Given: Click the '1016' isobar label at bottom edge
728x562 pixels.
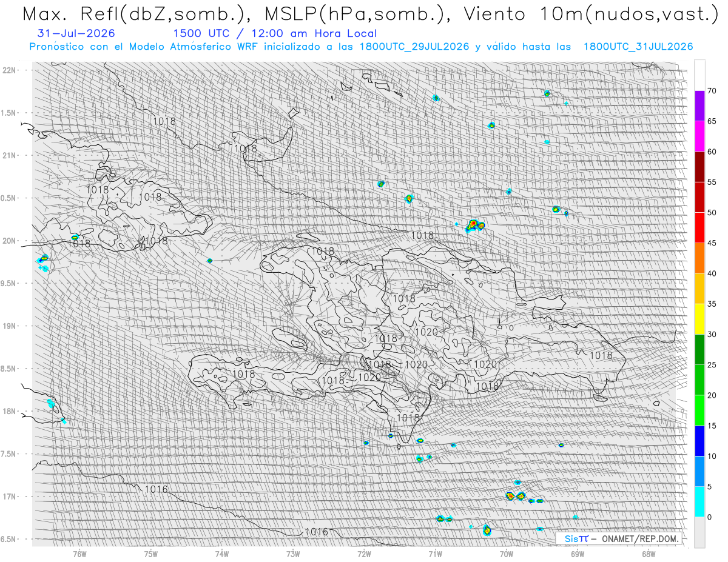Looking at the screenshot, I should point(317,532).
